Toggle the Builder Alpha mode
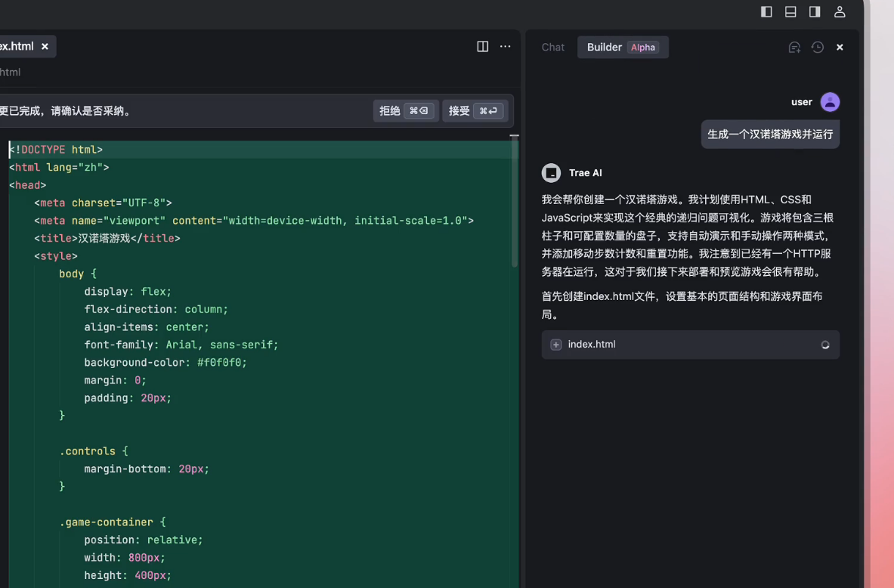Viewport: 894px width, 588px height. click(623, 47)
